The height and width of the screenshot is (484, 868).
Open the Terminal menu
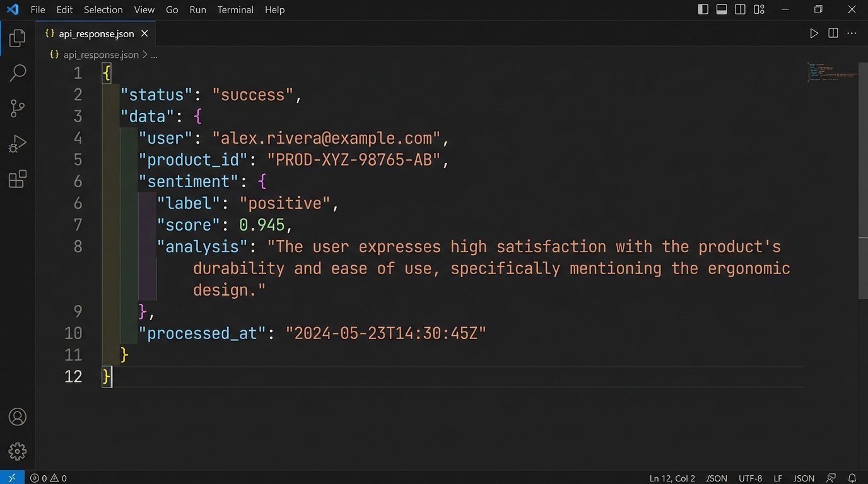coord(235,9)
